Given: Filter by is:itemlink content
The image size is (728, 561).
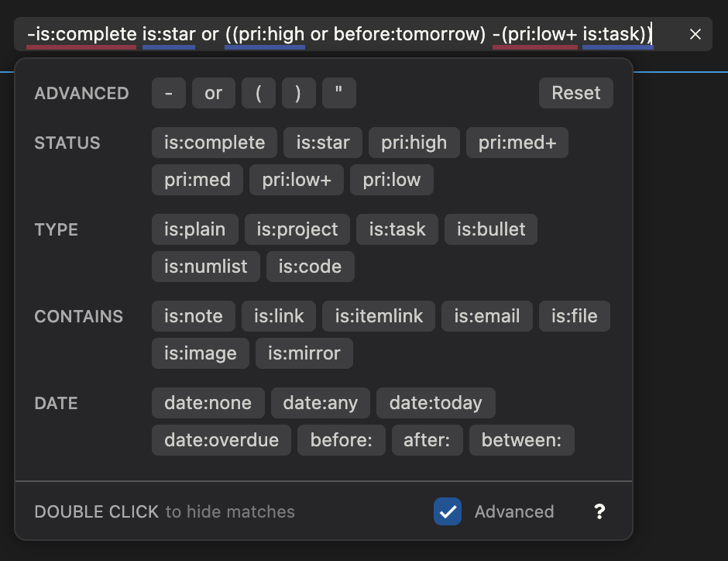Looking at the screenshot, I should coord(379,316).
